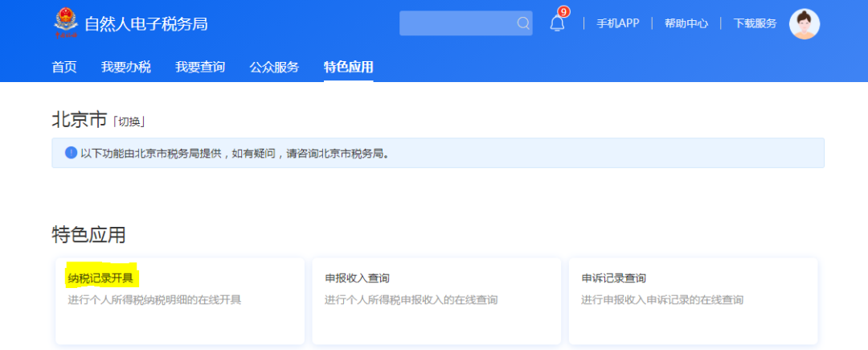Open the 我要办税 tab
Image resolution: width=868 pixels, height=350 pixels.
[125, 68]
